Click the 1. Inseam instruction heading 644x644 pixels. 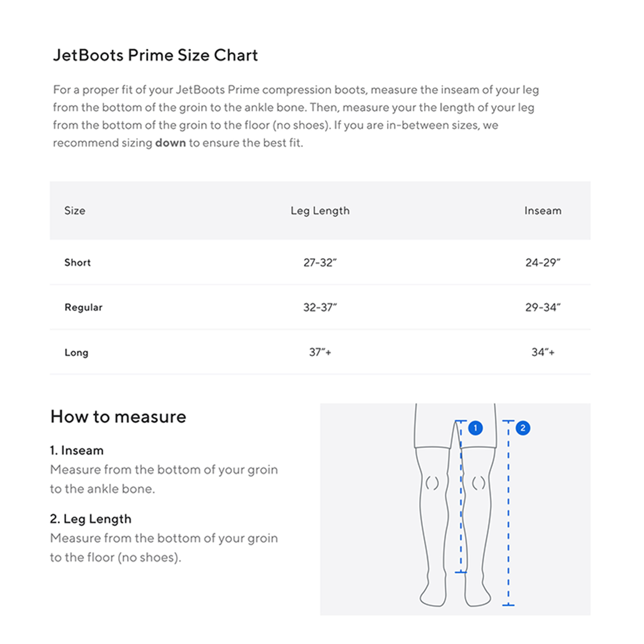pos(77,450)
